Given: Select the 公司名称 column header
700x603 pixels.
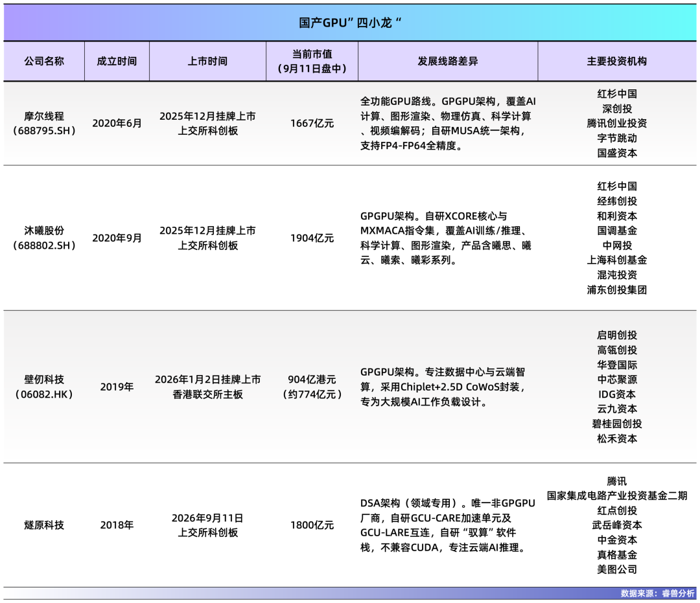Looking at the screenshot, I should pyautogui.click(x=44, y=61).
